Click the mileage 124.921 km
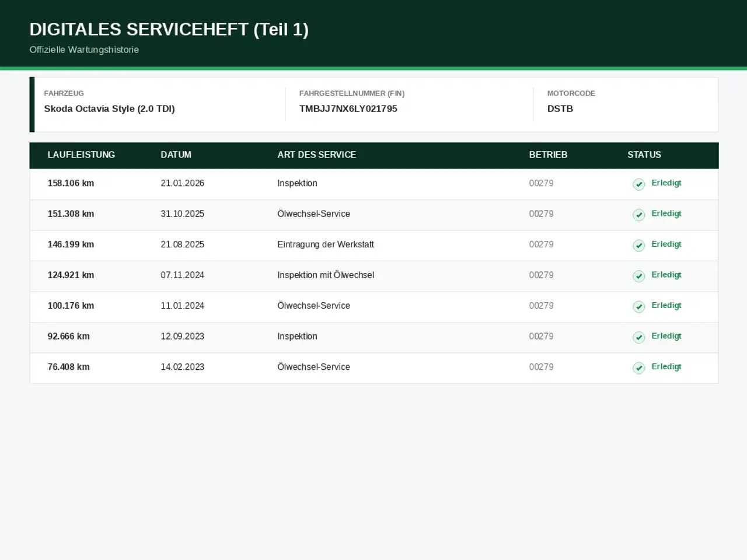This screenshot has height=560, width=747. click(x=71, y=275)
